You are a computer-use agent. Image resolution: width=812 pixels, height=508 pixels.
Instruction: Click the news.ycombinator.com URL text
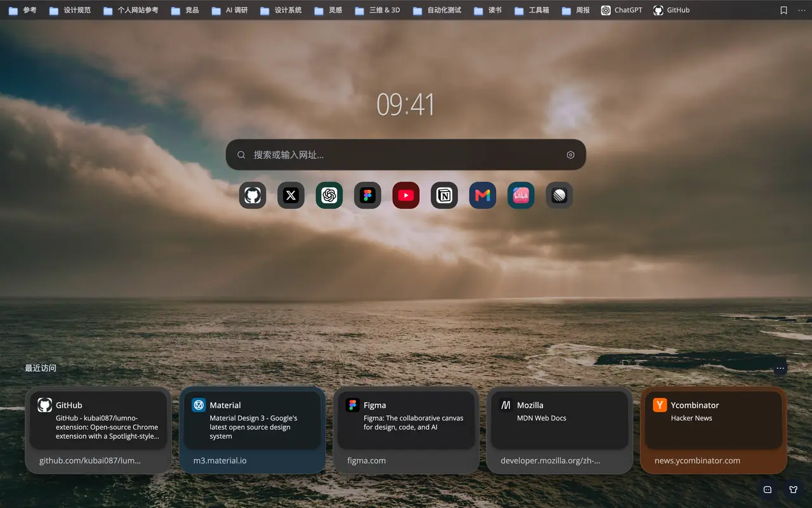click(x=697, y=460)
